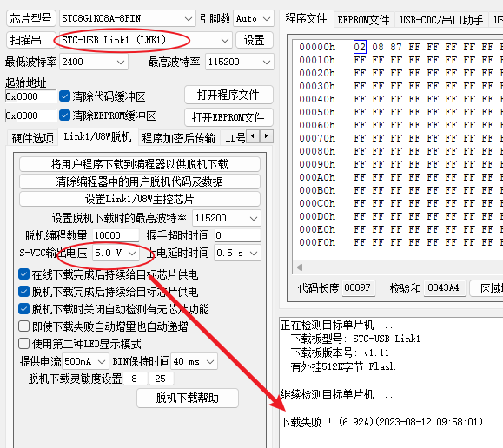Open the 提供电流 500mA dropdown
This screenshot has height=448, width=503.
(x=85, y=361)
